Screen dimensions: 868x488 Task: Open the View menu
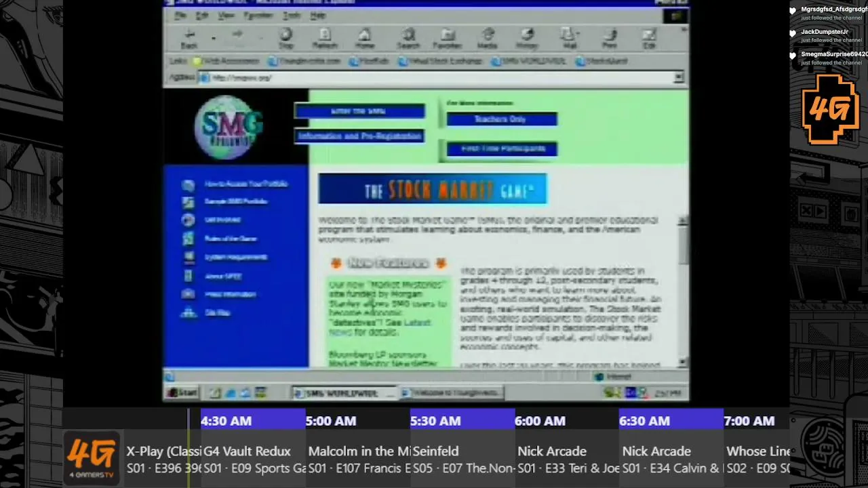pos(226,15)
